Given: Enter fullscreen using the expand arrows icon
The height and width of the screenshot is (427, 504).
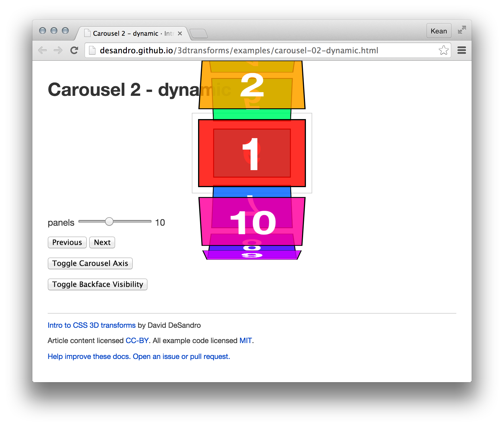Looking at the screenshot, I should pyautogui.click(x=462, y=30).
